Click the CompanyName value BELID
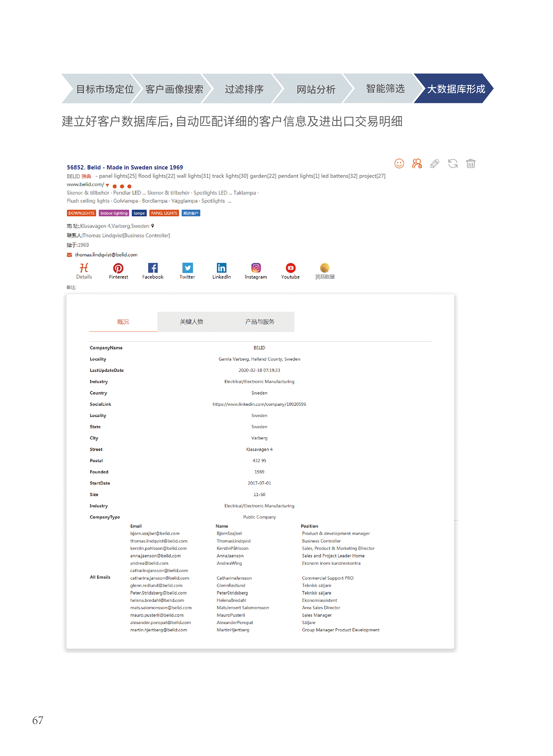The width and height of the screenshot is (553, 756). tap(259, 348)
